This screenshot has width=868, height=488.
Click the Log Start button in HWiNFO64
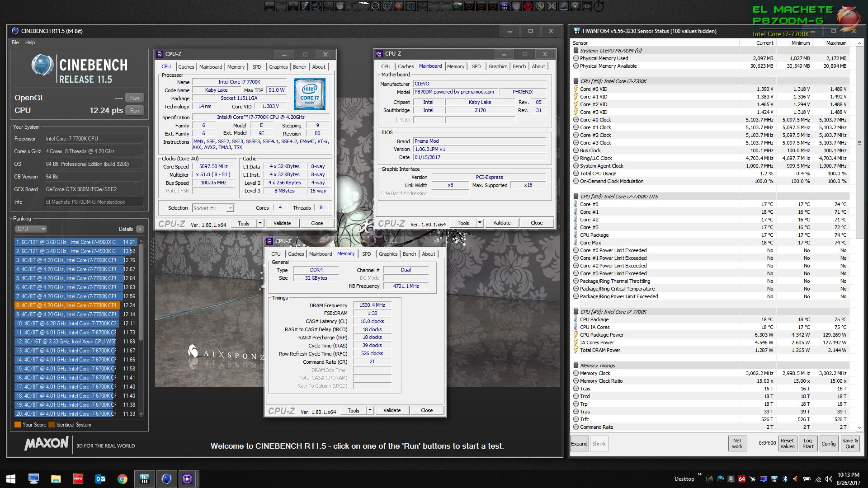(808, 443)
